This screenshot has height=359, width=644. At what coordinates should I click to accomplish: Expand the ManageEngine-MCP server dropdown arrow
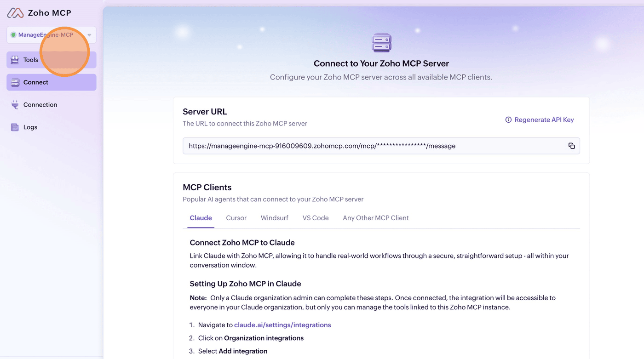[x=89, y=35]
